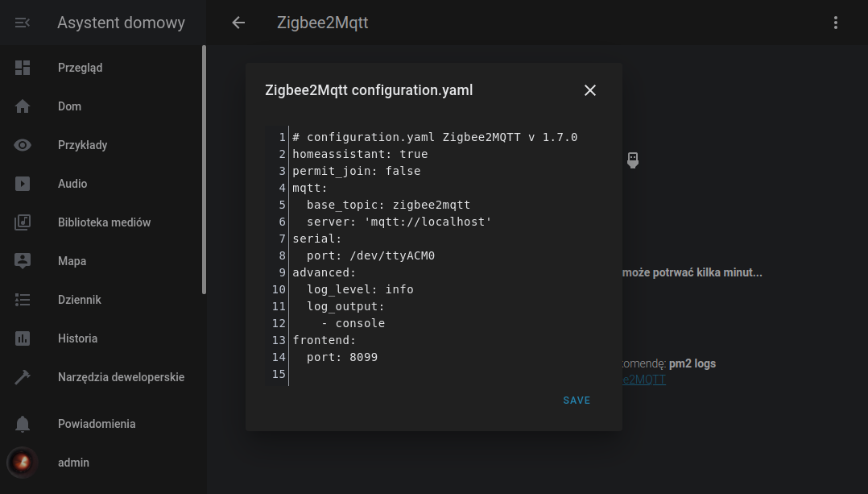868x494 pixels.
Task: Click the USB device icon behind dialog
Action: tap(633, 160)
